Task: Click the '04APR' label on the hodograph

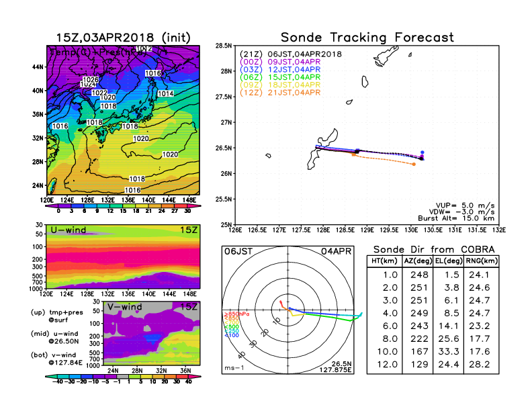Action: pyautogui.click(x=337, y=251)
